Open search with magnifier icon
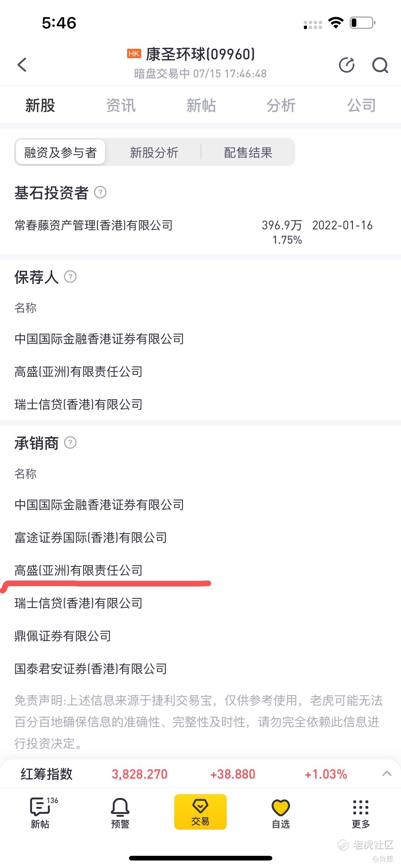Viewport: 401px width, 868px height. click(380, 65)
